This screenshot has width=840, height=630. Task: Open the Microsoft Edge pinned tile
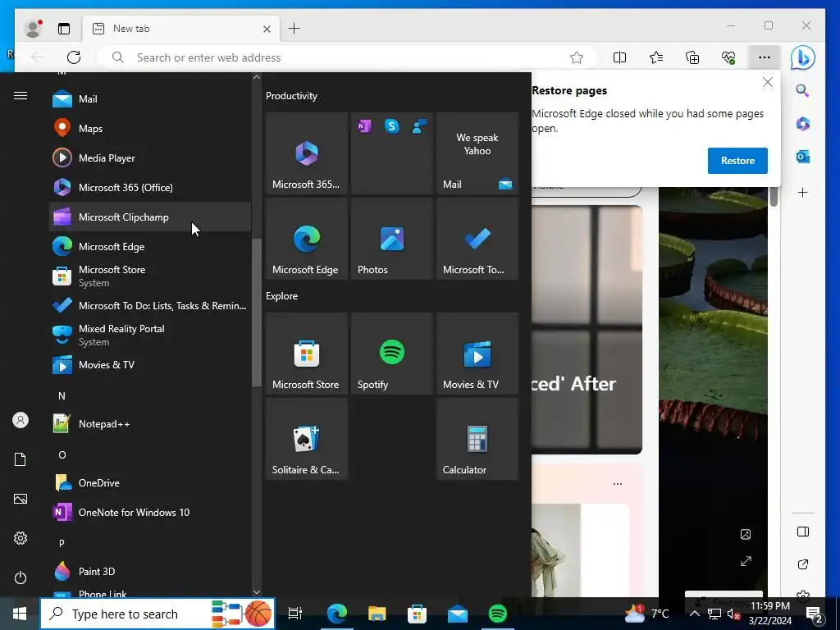[307, 239]
